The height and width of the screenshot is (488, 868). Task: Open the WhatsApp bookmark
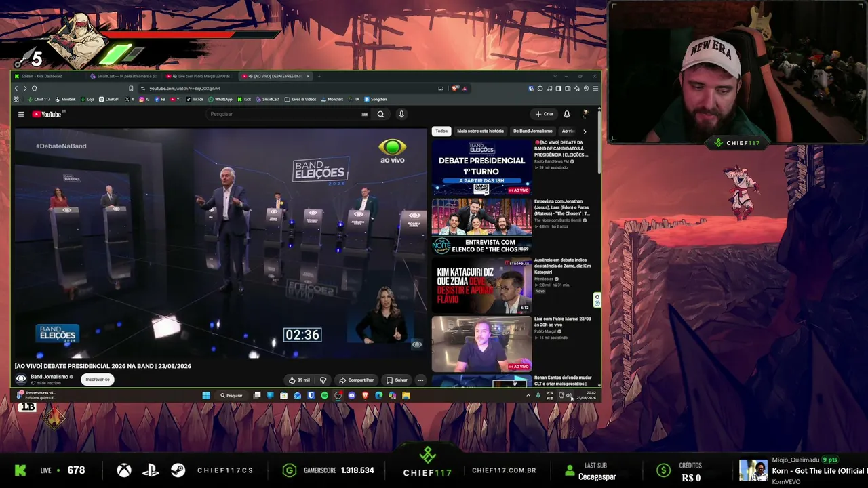(x=220, y=99)
